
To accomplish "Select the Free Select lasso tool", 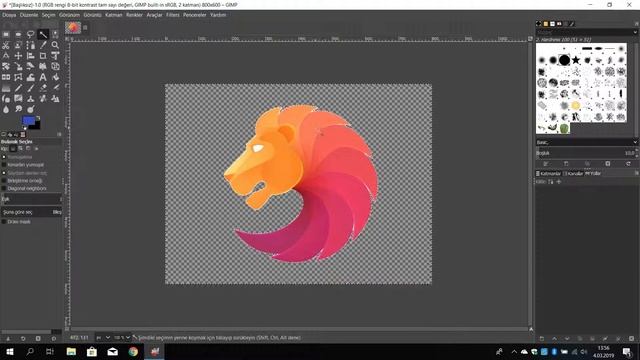I will tap(31, 34).
